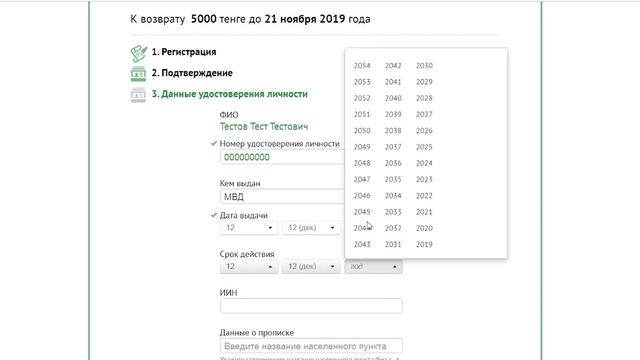Select year 2052 in the list
The width and height of the screenshot is (640, 360).
point(362,98)
